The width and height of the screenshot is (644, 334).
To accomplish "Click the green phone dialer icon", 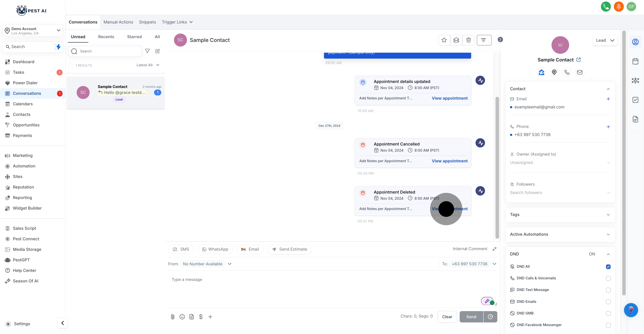I will [x=606, y=7].
